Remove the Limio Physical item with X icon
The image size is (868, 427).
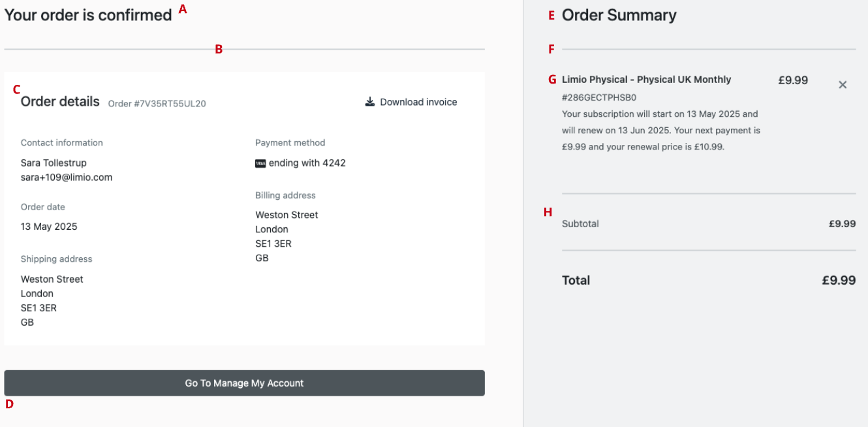click(843, 85)
